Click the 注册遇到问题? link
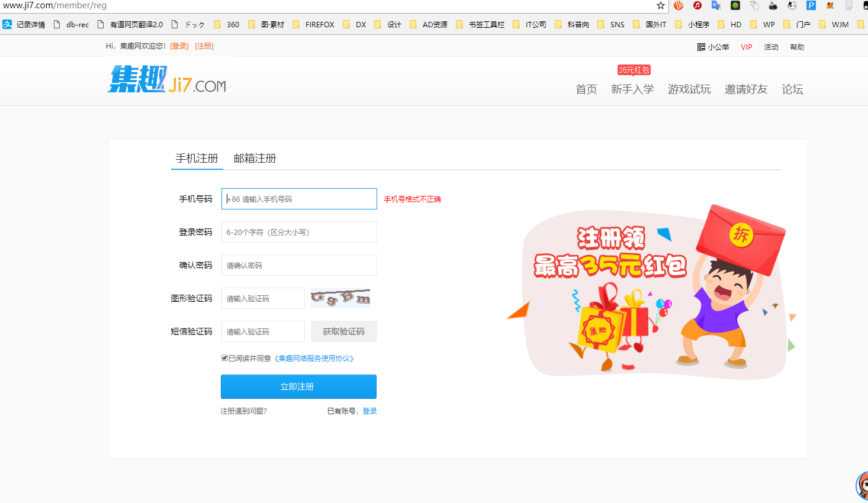 (x=243, y=411)
